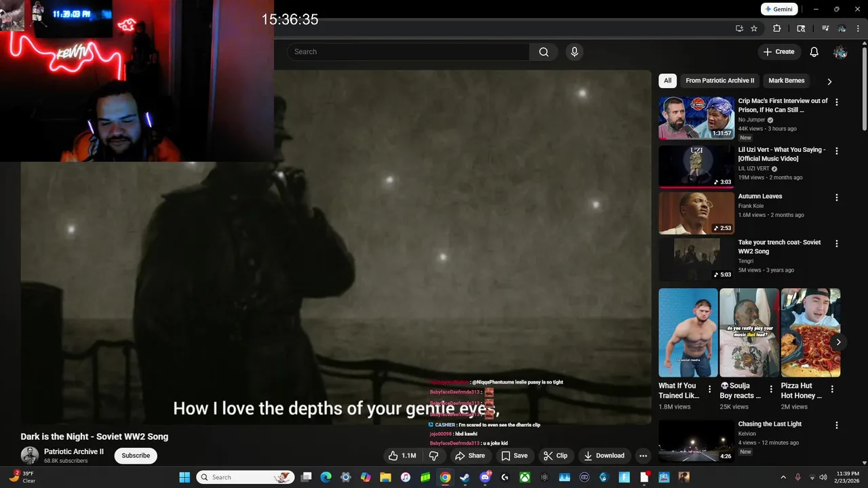Select the All filter chip
This screenshot has width=868, height=488.
[667, 81]
